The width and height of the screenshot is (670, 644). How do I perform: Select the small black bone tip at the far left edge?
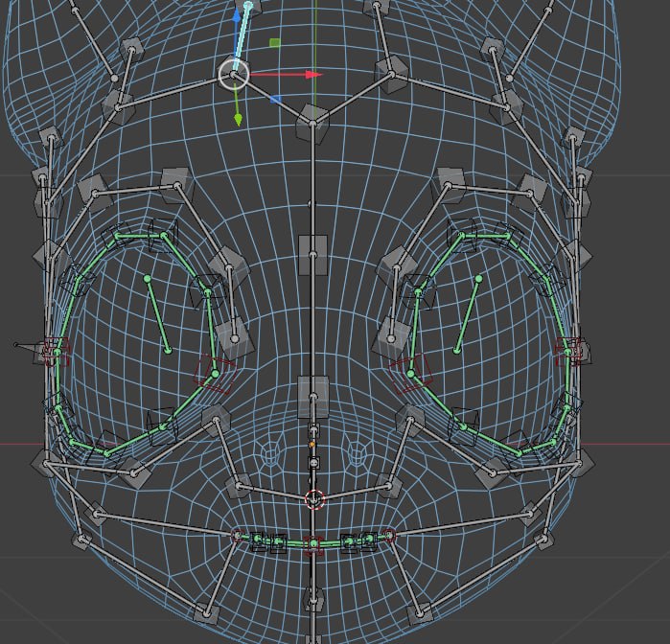(x=15, y=344)
